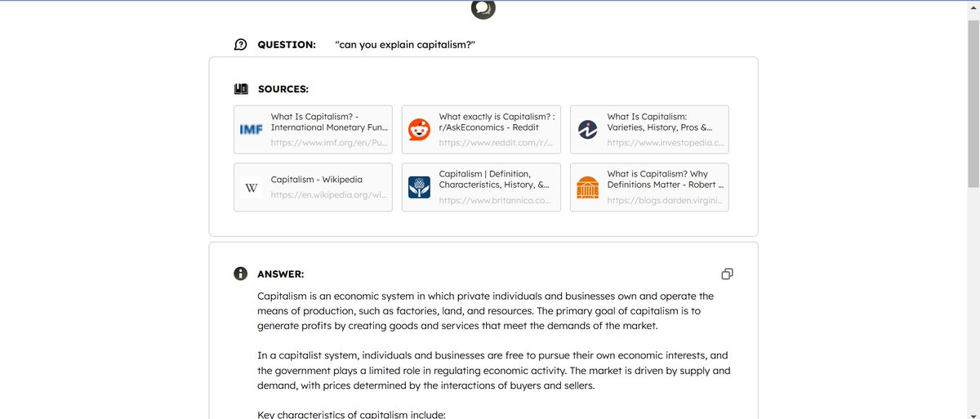Open the Capitalism - Wikipedia source card
Viewport: 980px width, 419px height.
[313, 187]
